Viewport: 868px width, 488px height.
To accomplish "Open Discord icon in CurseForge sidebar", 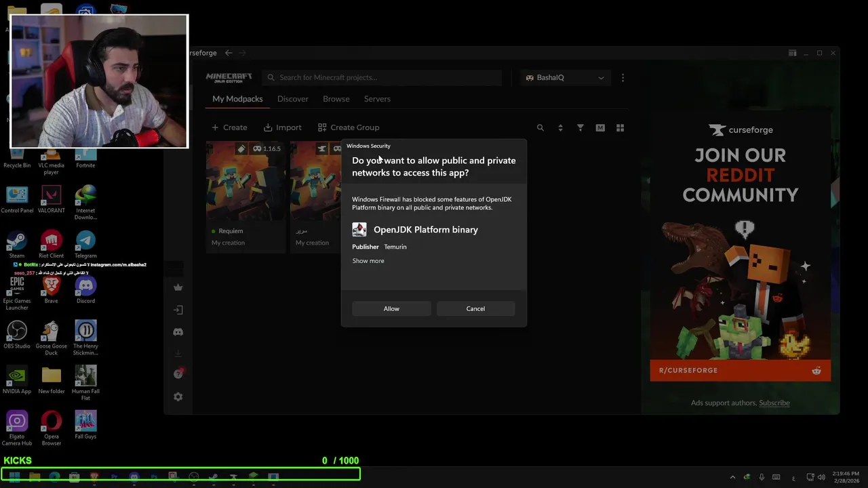I will tap(178, 332).
